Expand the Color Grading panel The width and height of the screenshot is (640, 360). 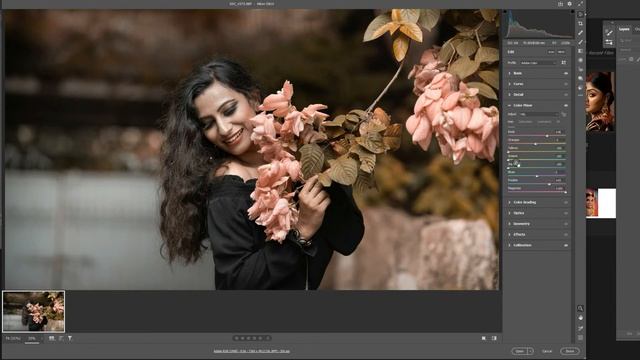click(x=509, y=202)
